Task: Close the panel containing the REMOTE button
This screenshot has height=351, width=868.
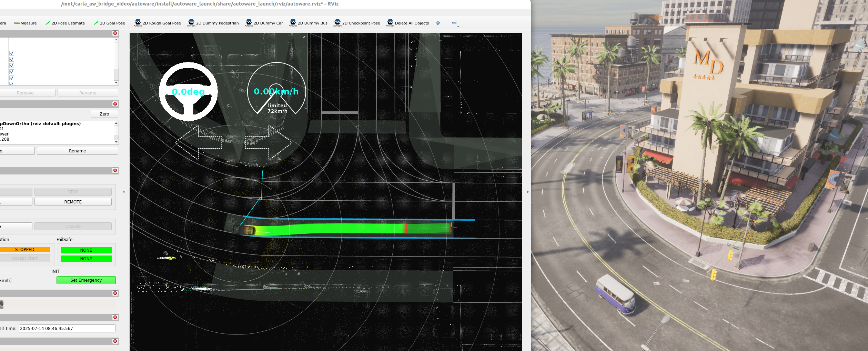Action: [x=115, y=170]
